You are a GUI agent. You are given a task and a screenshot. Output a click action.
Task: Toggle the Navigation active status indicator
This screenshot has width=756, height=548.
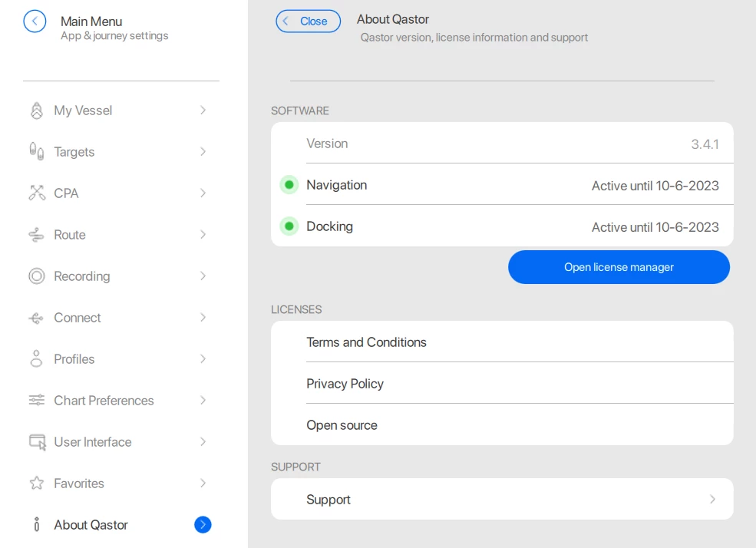[289, 184]
